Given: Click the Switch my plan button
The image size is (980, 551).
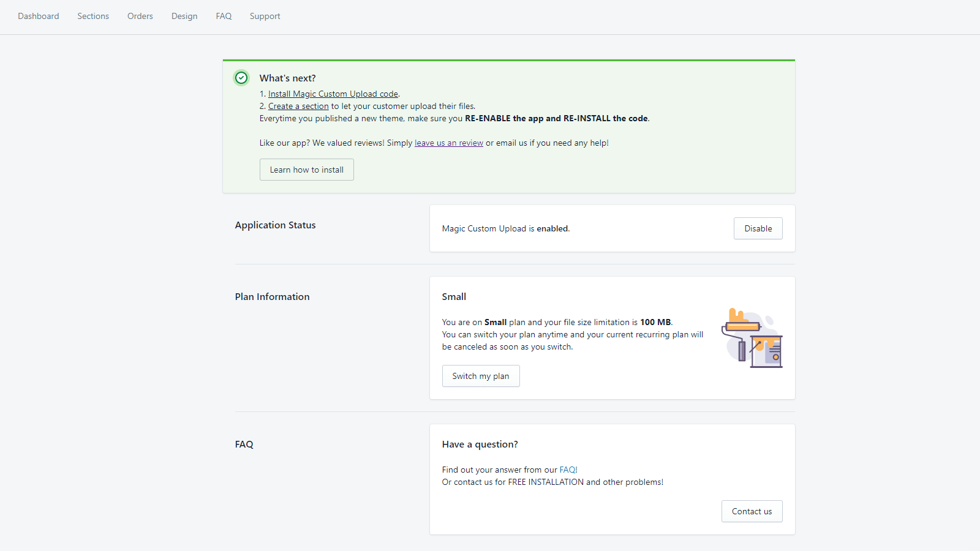Looking at the screenshot, I should 481,376.
